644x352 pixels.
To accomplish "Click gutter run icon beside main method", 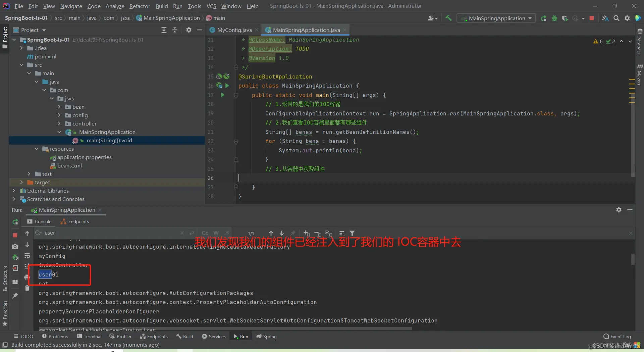I will tap(222, 95).
